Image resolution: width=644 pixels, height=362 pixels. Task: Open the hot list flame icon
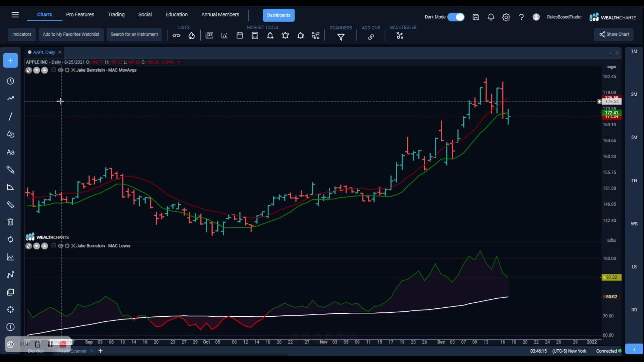[x=192, y=36]
